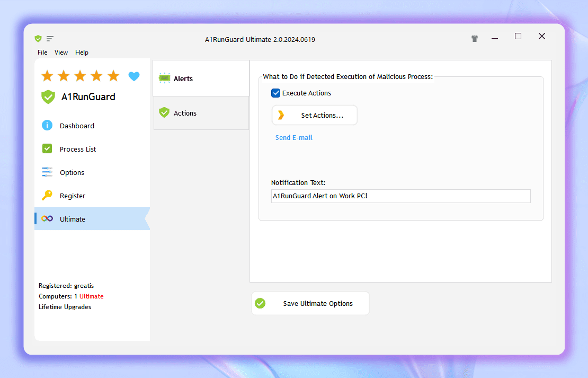The image size is (588, 378).
Task: Open the hamburger lines menu icon
Action: (50, 39)
